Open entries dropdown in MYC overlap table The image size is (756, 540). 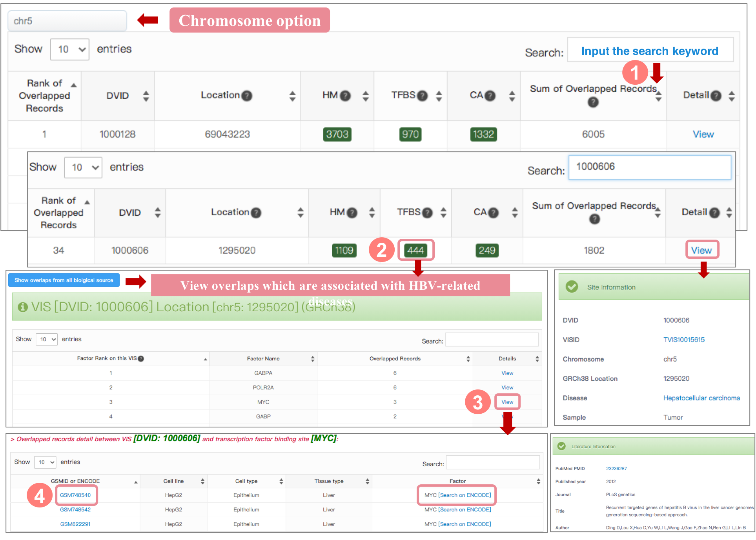pos(45,462)
